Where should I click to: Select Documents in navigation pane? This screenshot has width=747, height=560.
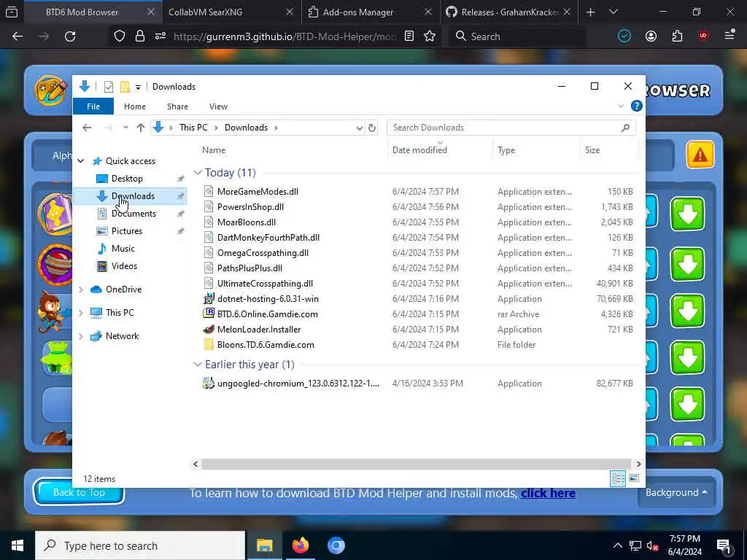pyautogui.click(x=133, y=214)
